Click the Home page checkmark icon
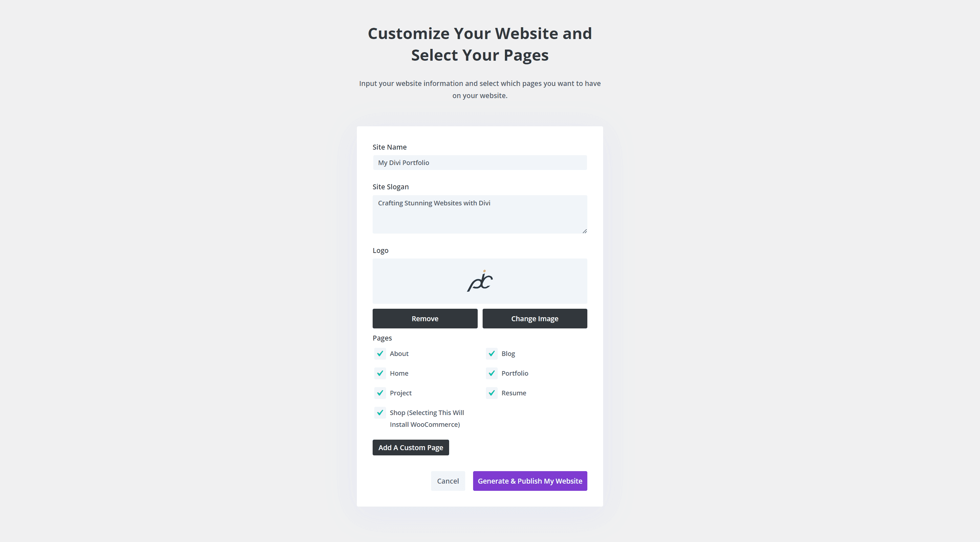The width and height of the screenshot is (980, 542). (x=379, y=372)
